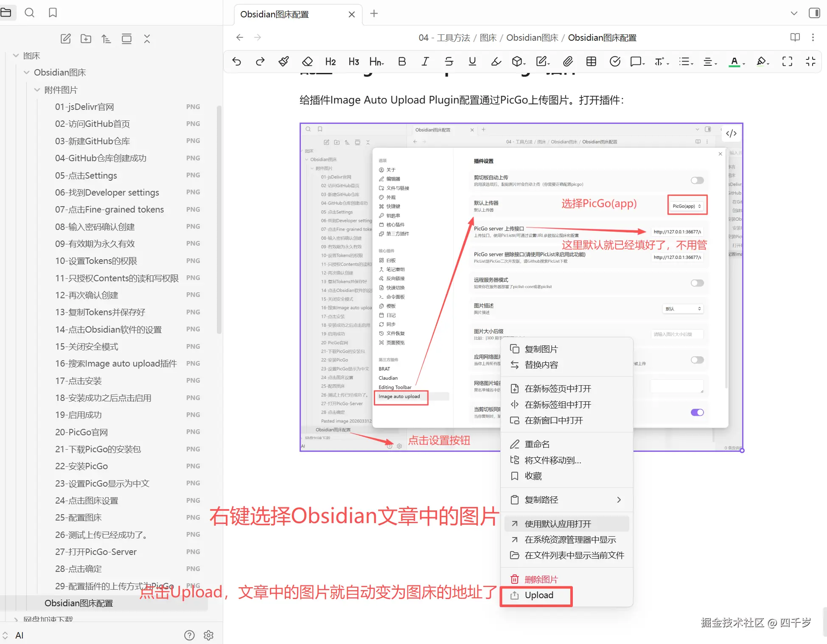Collapse the 附件图片 folder in the tree

[x=37, y=90]
